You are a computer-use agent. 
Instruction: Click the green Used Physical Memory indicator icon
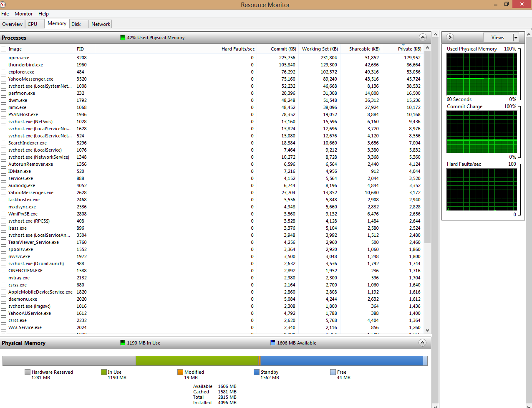click(x=122, y=38)
